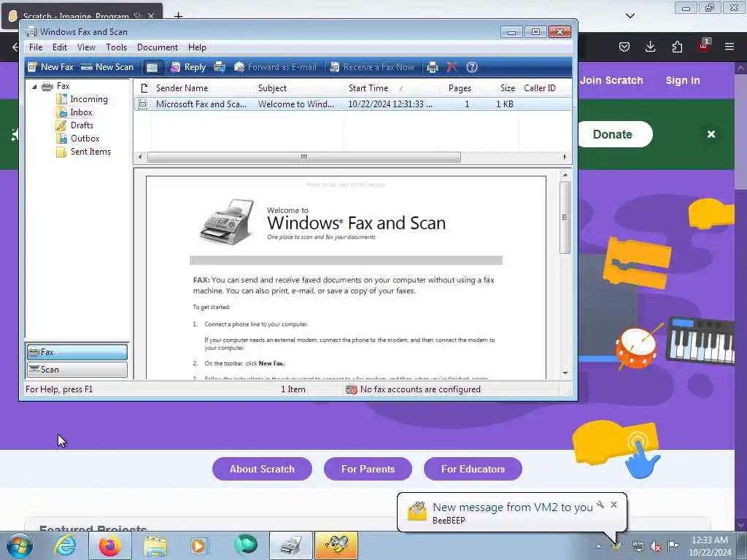Open the File menu
The width and height of the screenshot is (747, 560).
(36, 47)
